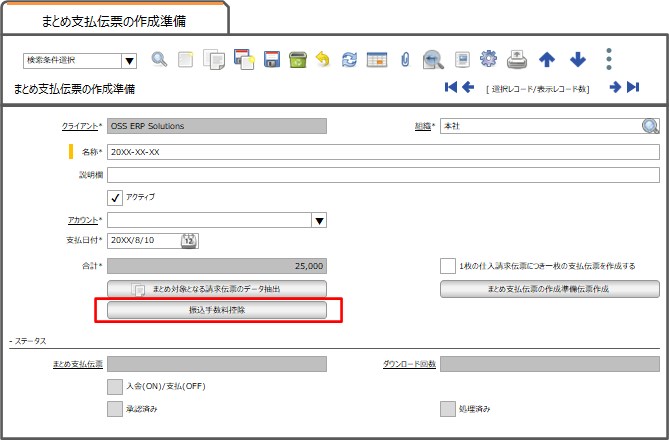Go to previous record left arrow
This screenshot has height=440, width=669.
point(468,87)
